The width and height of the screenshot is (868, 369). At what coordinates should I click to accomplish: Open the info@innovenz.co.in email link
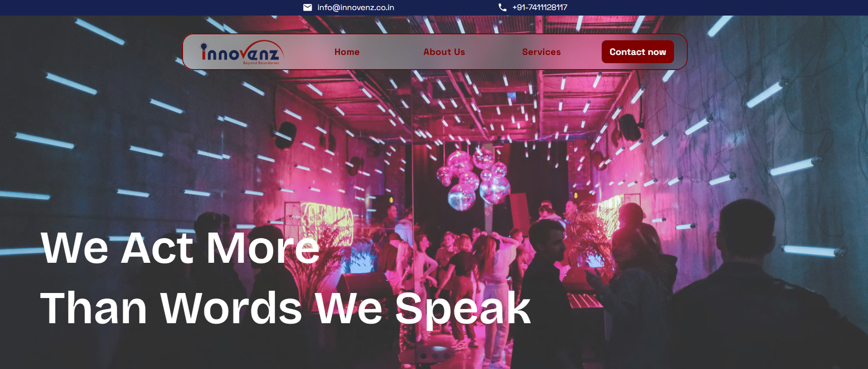click(x=356, y=7)
